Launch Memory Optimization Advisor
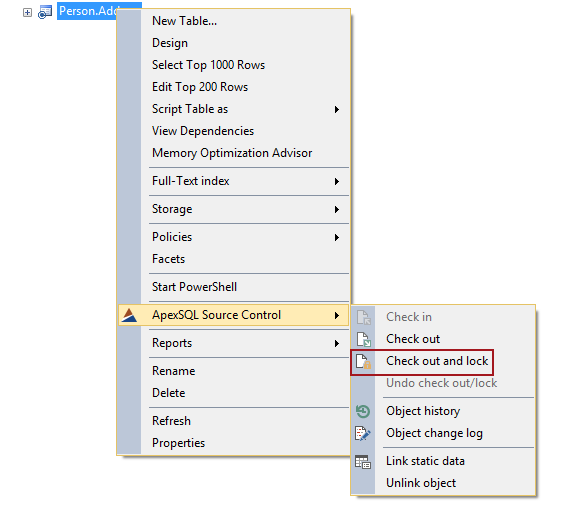The height and width of the screenshot is (512, 584). point(232,153)
